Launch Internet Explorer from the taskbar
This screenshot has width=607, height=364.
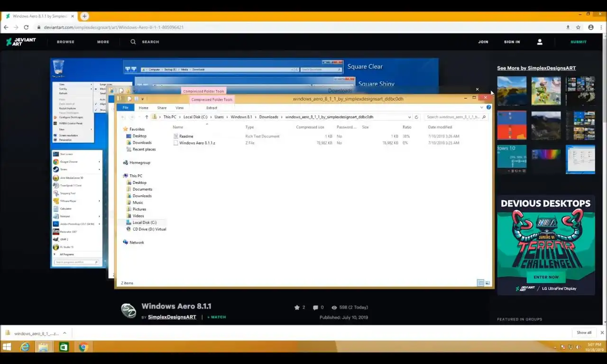25,347
